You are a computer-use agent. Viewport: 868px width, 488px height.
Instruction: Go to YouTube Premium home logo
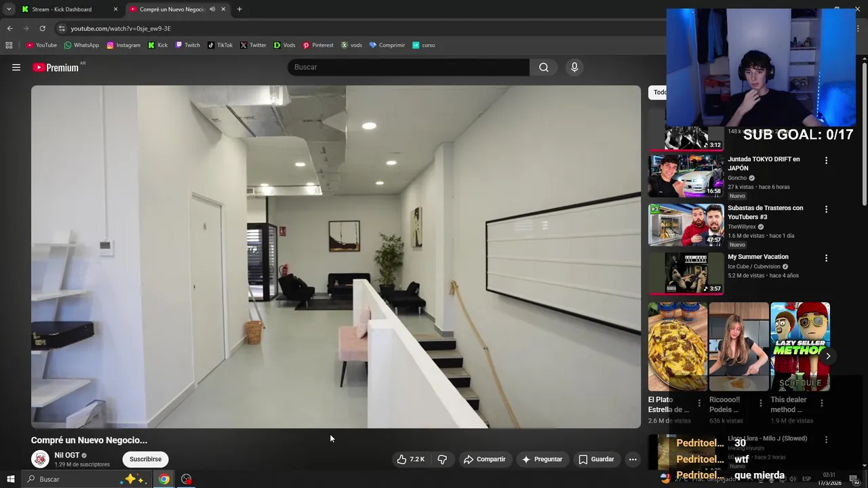coord(56,68)
